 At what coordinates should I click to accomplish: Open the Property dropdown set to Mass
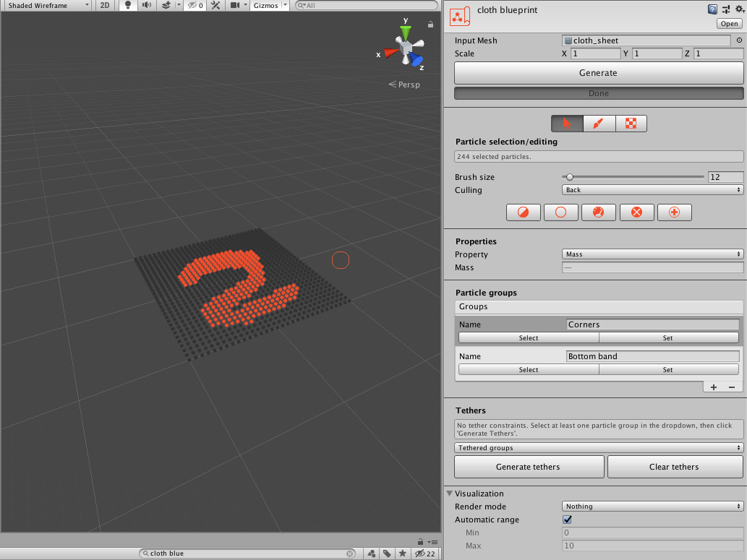[x=653, y=254]
